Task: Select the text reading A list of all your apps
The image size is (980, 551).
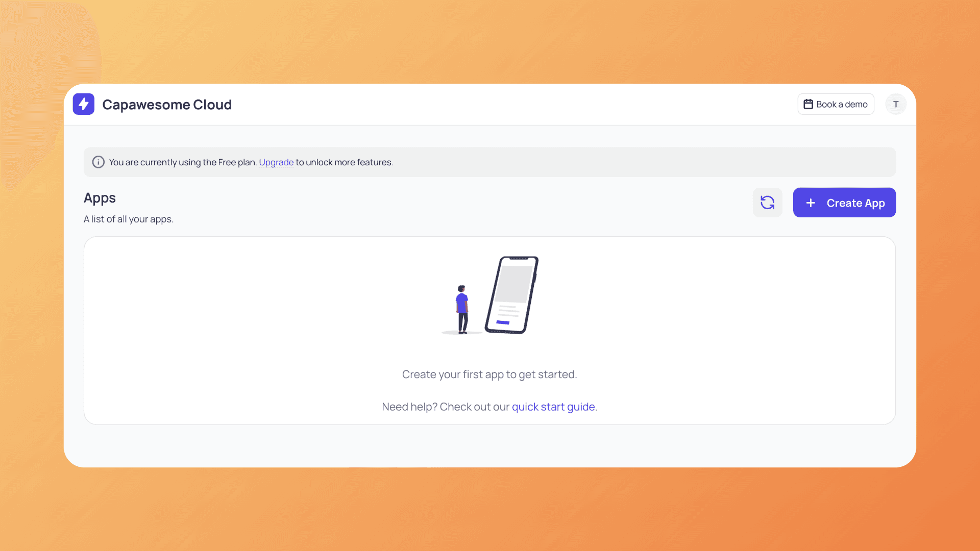Action: click(x=128, y=219)
